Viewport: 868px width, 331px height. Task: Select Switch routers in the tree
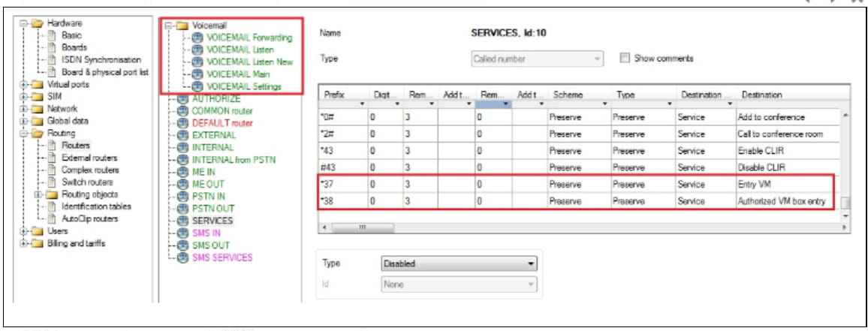pyautogui.click(x=87, y=182)
